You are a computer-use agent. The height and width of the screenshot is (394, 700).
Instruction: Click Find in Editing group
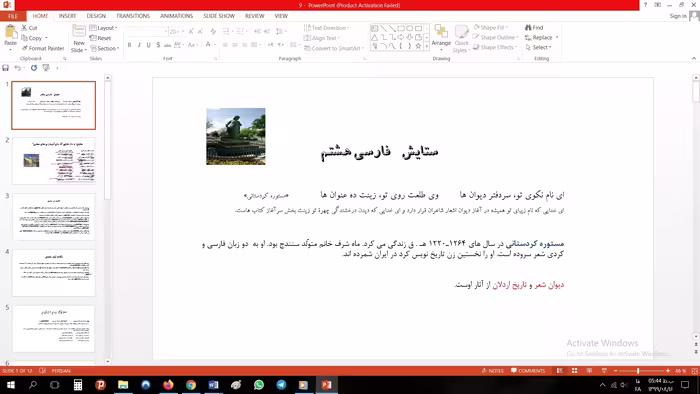coord(534,28)
